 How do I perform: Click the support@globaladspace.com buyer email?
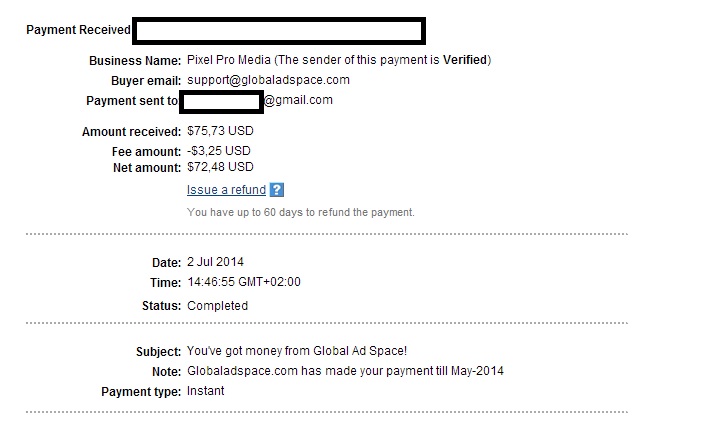(x=268, y=80)
